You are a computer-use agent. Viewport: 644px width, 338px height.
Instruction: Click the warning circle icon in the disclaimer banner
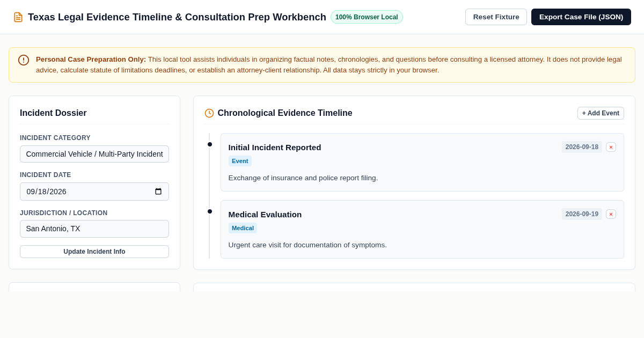(x=24, y=60)
